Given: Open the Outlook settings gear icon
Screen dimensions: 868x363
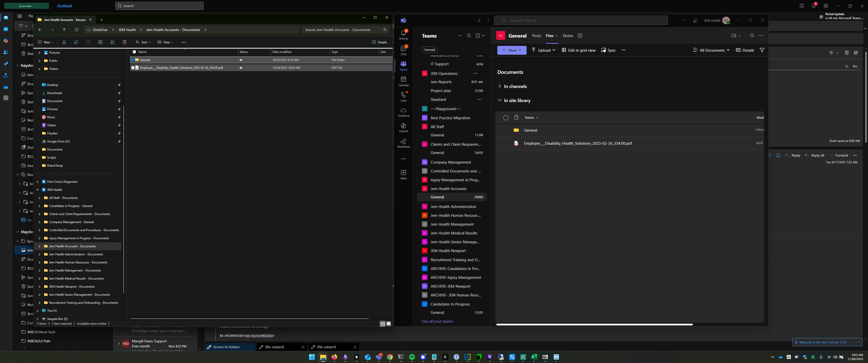Looking at the screenshot, I should click(x=826, y=6).
